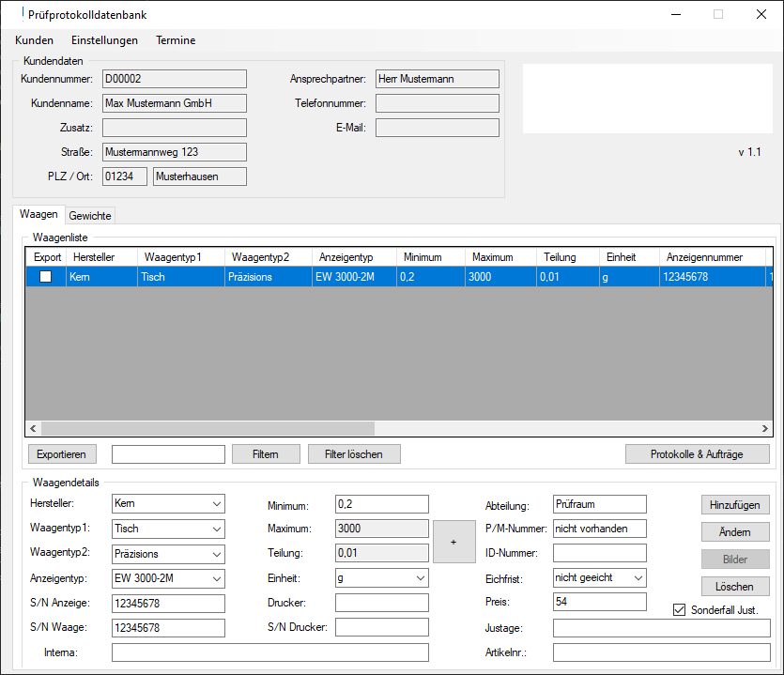Click the Filter löschen button

tap(354, 454)
